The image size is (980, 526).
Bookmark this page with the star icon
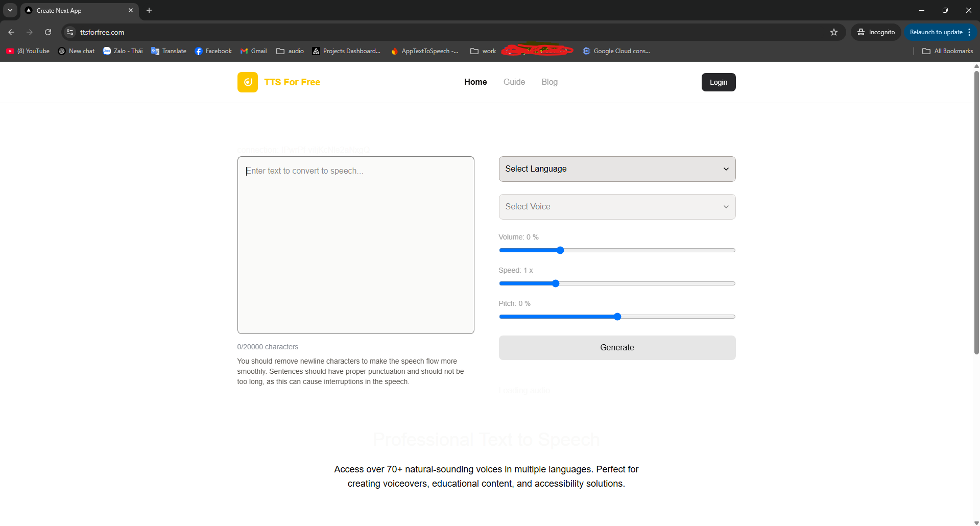coord(834,32)
